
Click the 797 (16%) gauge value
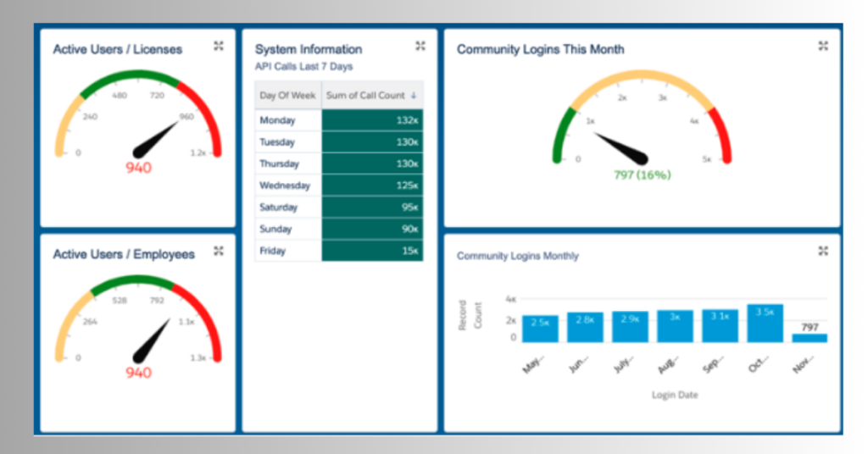(x=642, y=175)
